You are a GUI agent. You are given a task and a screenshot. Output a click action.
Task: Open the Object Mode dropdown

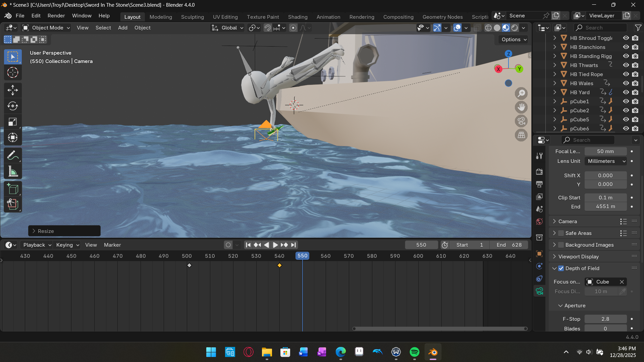[46, 28]
